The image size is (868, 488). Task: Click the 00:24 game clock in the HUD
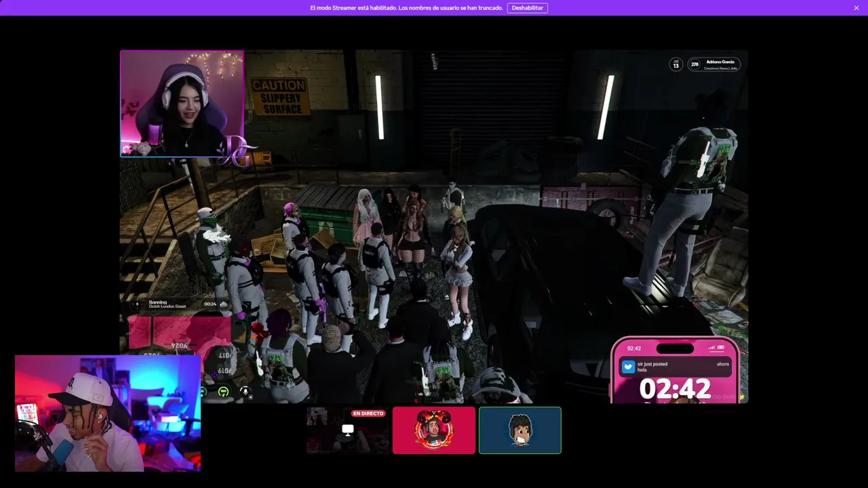point(210,304)
